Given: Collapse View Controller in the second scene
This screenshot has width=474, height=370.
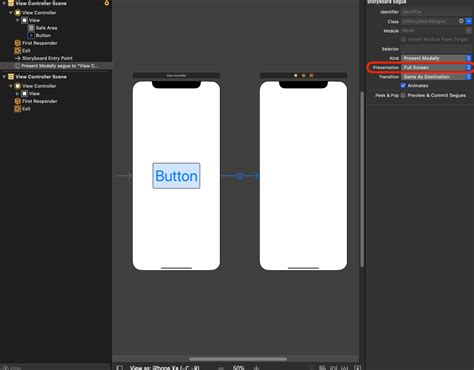Looking at the screenshot, I should 11,86.
